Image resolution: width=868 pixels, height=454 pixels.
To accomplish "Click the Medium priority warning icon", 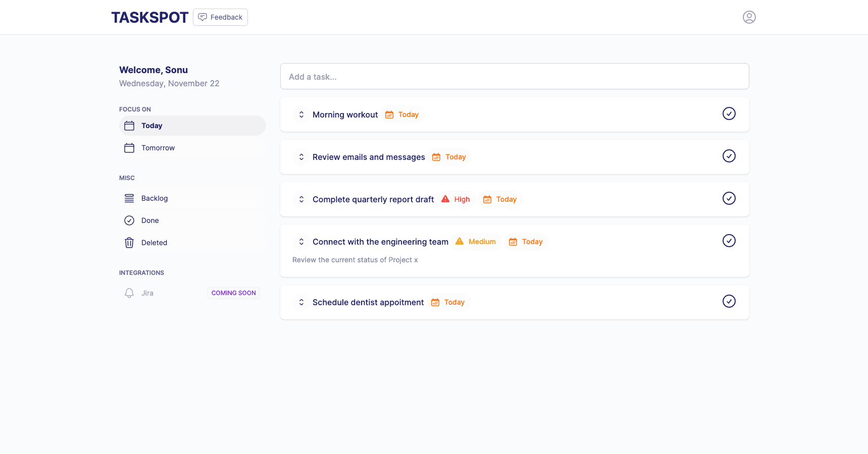I will click(x=459, y=241).
